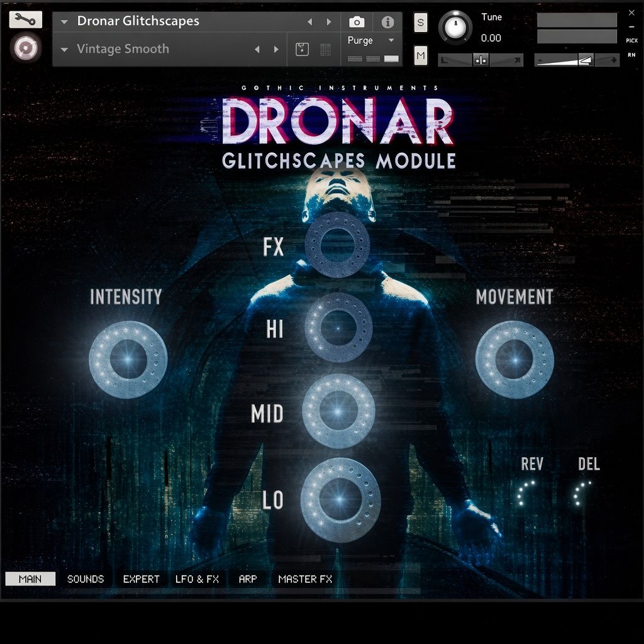Open the EXPERT tab

coord(141,579)
